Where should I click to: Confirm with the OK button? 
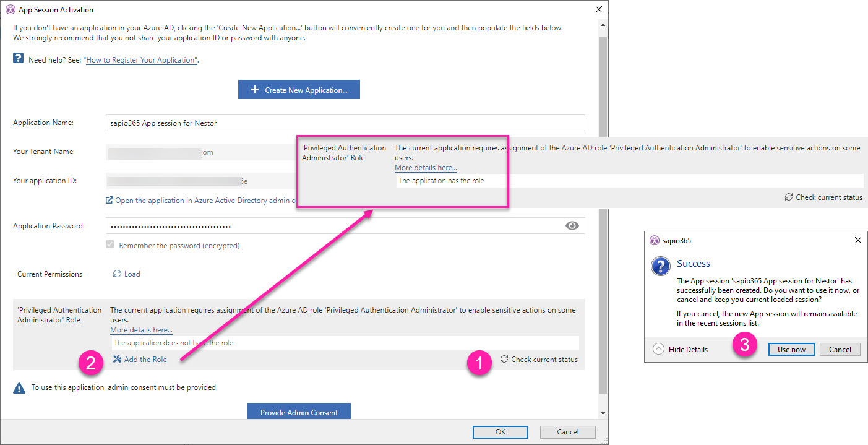[x=500, y=432]
